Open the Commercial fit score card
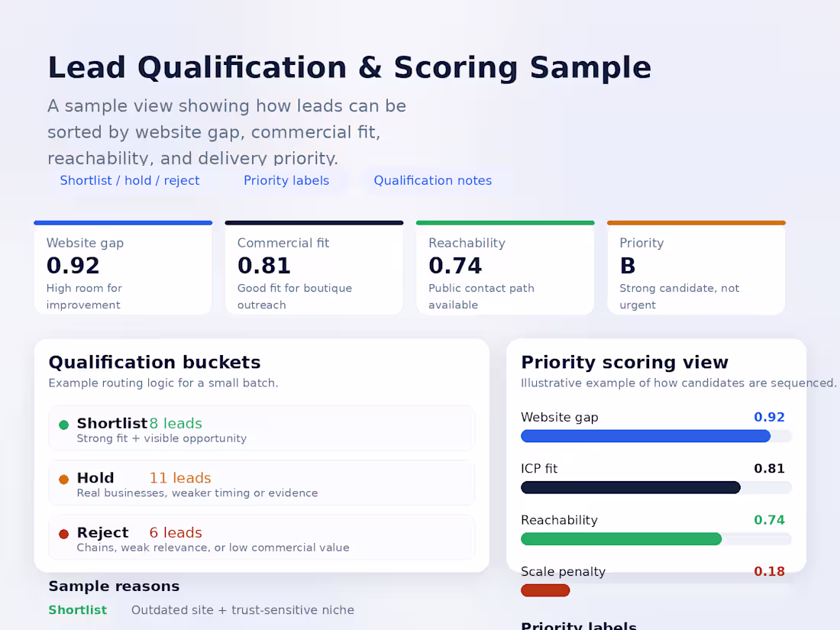The width and height of the screenshot is (840, 630). coord(314,268)
